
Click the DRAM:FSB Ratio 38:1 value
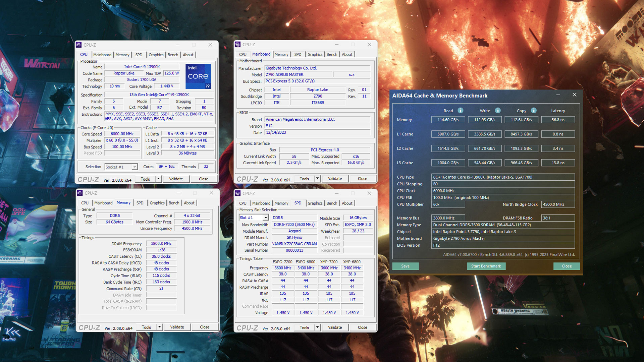click(558, 218)
